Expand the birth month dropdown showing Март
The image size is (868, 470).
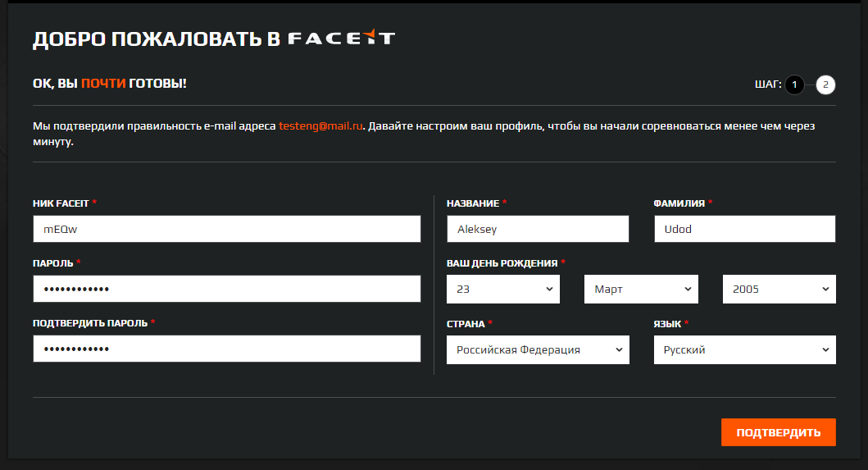[x=640, y=290]
